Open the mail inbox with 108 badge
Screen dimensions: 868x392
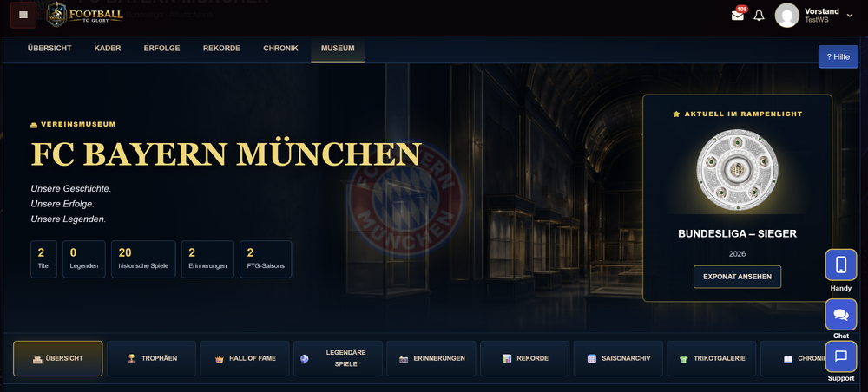tap(739, 15)
